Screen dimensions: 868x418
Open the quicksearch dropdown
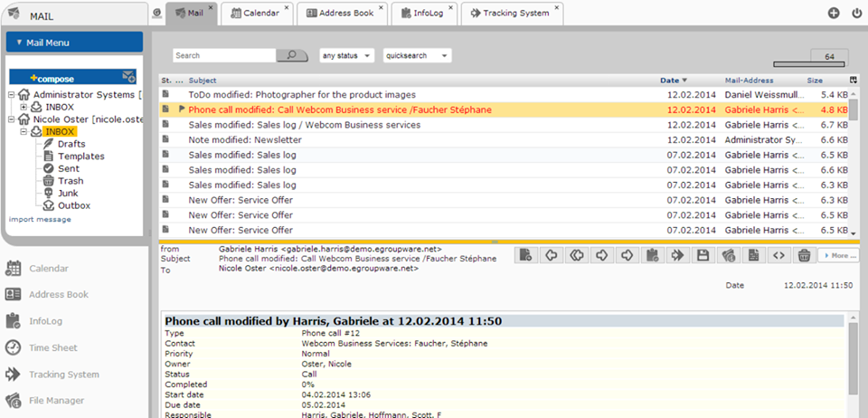point(417,56)
